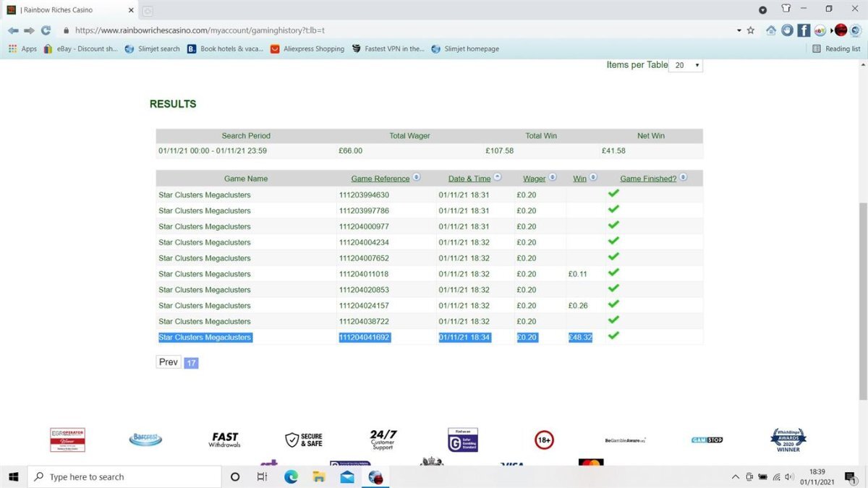868x488 pixels.
Task: Open the Windows Start menu
Action: (13, 477)
